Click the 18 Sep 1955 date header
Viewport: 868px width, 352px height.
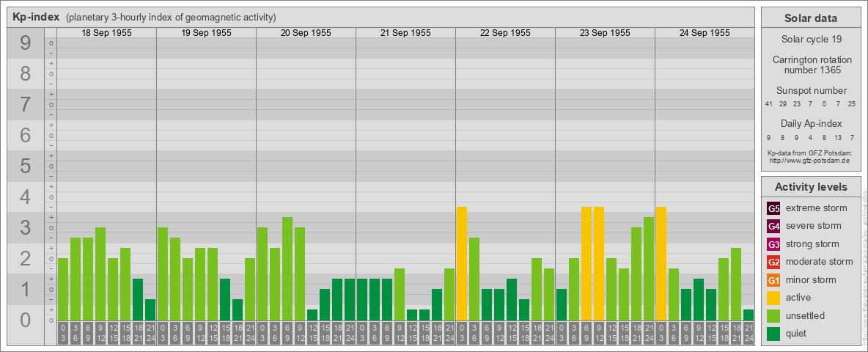pos(107,33)
